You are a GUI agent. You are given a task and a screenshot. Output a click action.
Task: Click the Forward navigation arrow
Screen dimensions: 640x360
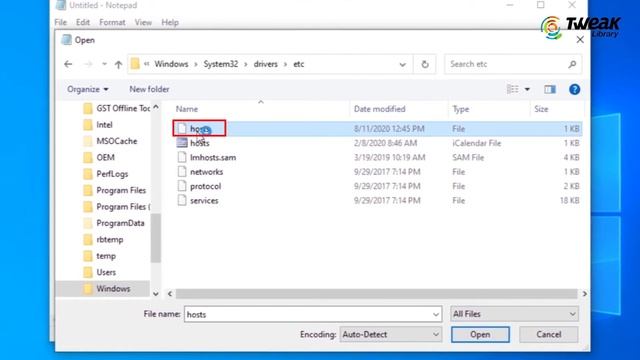click(x=88, y=64)
